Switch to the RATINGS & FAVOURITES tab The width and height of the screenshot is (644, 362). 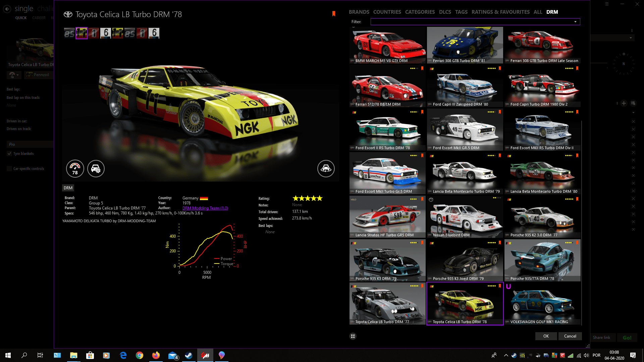tap(500, 12)
